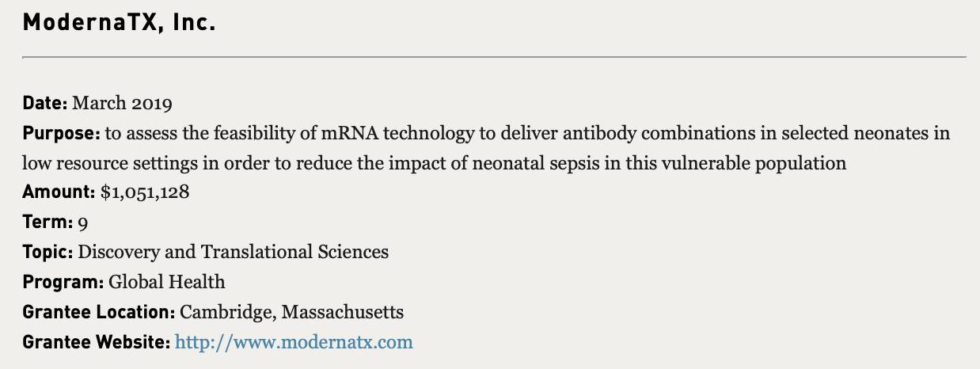This screenshot has width=980, height=369.
Task: Click the ModernaTX, Inc. heading
Action: (120, 23)
